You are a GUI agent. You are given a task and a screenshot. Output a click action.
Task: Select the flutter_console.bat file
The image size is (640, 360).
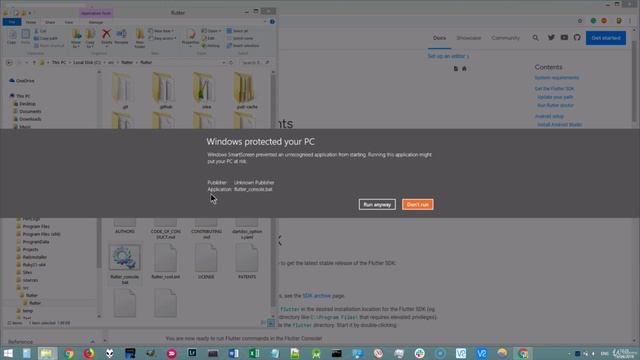(124, 264)
